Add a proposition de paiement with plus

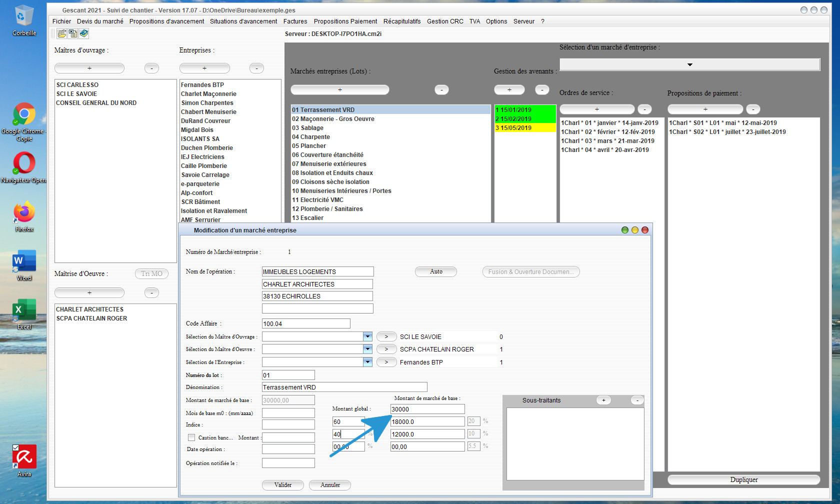point(705,109)
